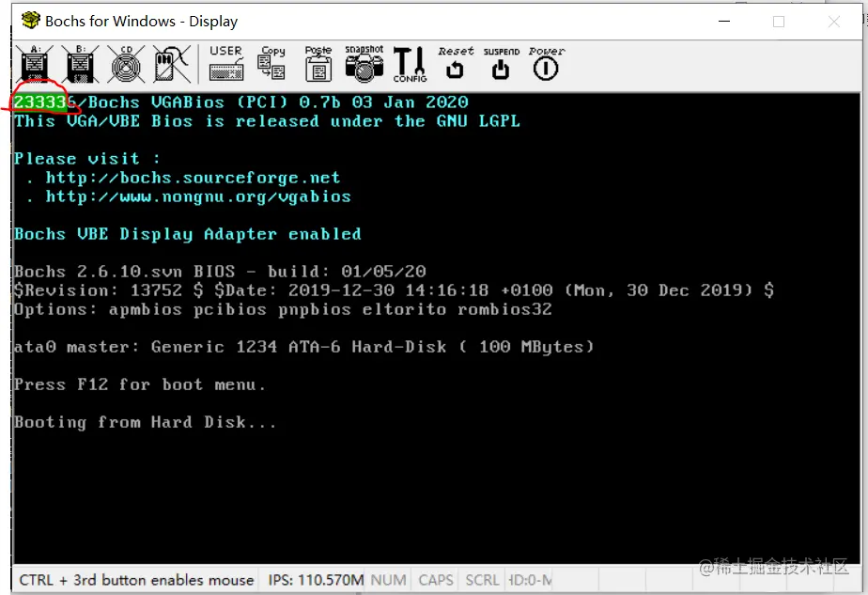
Task: Click the NUM lock status indicator
Action: tap(388, 579)
